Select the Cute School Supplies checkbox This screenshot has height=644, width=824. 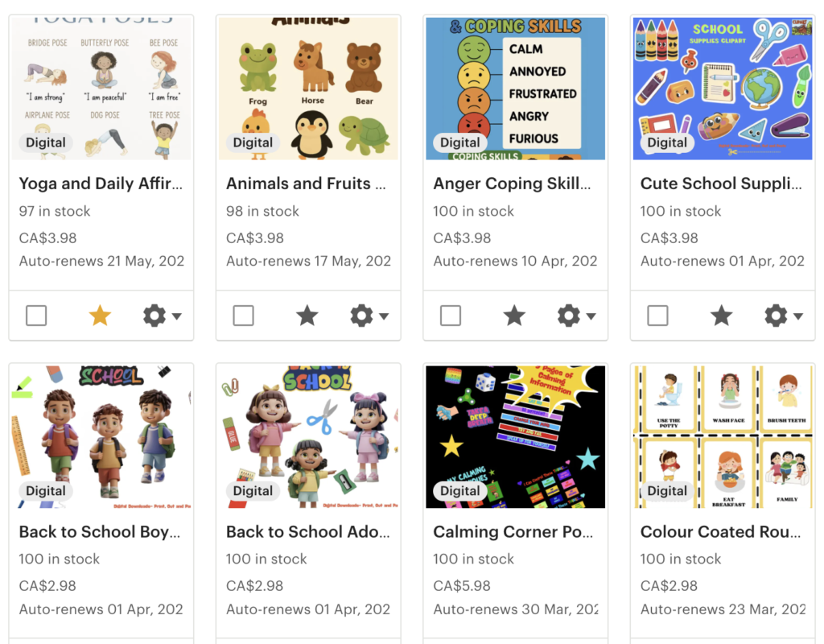[x=657, y=316]
